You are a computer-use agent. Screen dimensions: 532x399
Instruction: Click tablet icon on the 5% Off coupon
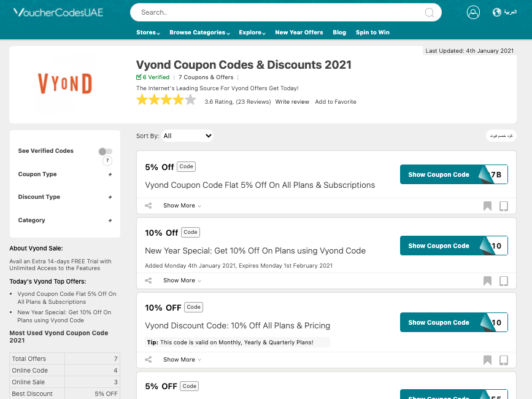[504, 206]
